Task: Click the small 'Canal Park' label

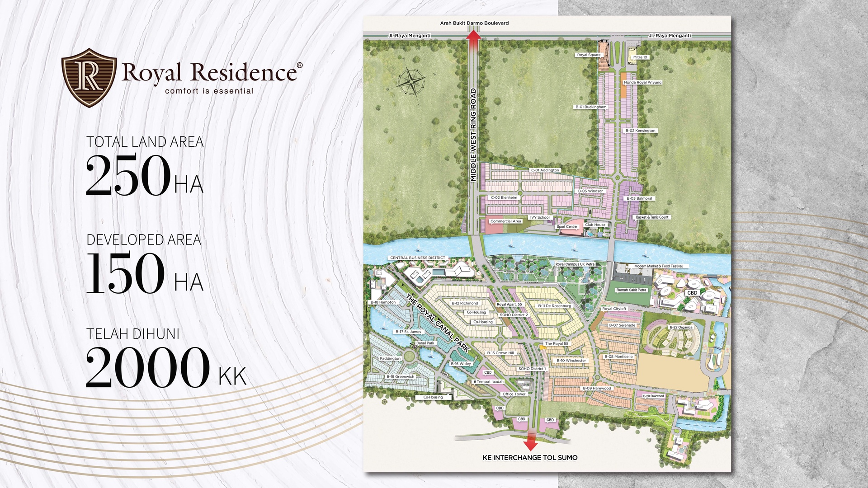Action: 425,343
